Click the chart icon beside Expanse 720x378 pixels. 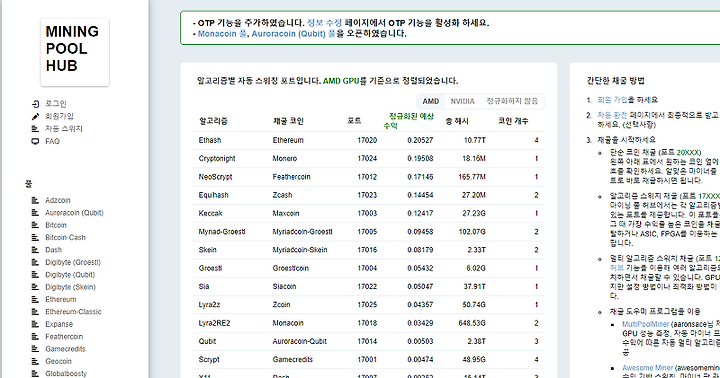[35, 324]
